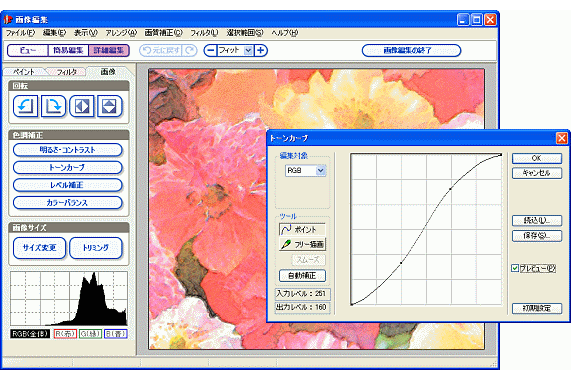Screen dimensions: 571x373
Task: Show G(緑) green channel histogram
Action: [x=90, y=334]
